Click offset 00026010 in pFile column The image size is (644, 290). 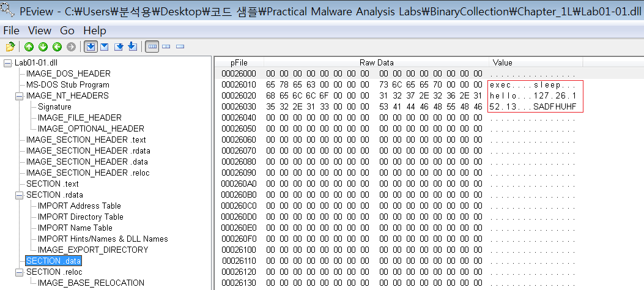point(239,85)
